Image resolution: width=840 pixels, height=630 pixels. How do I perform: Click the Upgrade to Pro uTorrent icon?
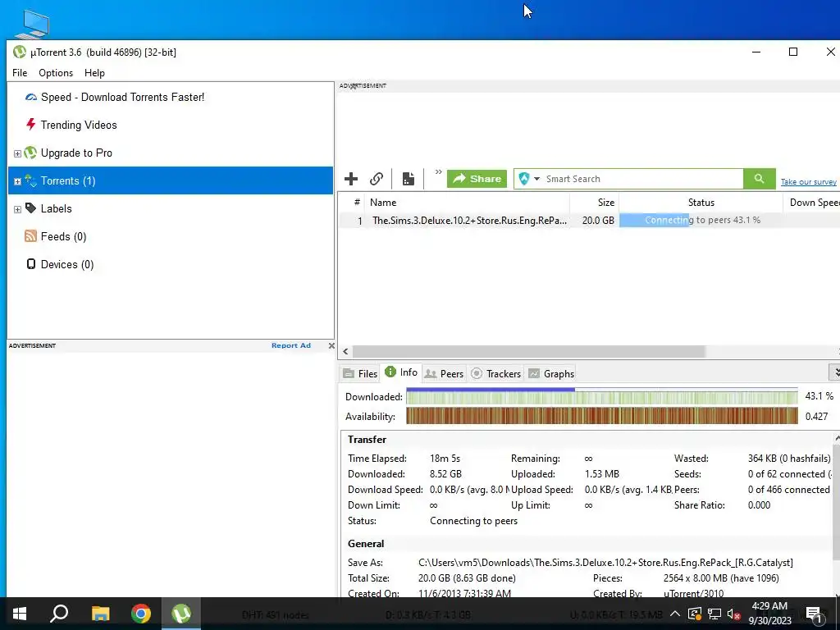click(30, 153)
